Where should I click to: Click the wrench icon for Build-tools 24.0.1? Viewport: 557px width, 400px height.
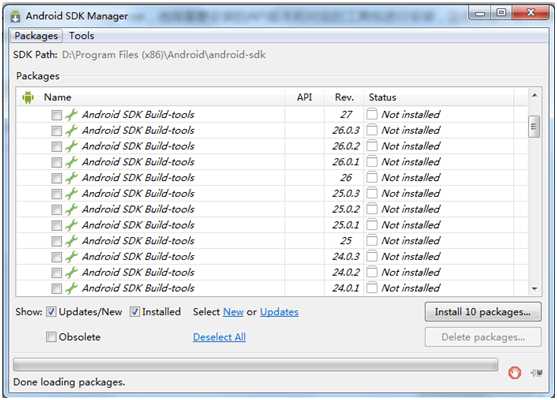click(x=71, y=288)
